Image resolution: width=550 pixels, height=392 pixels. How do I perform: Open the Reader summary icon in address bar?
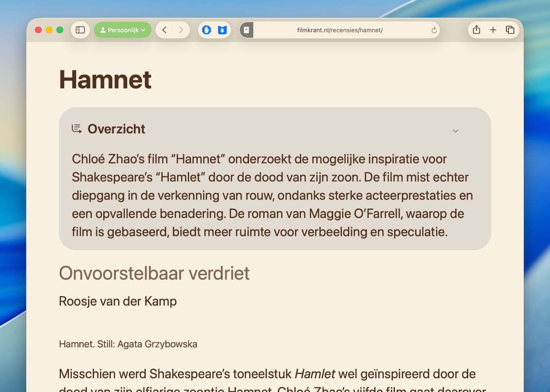point(246,30)
